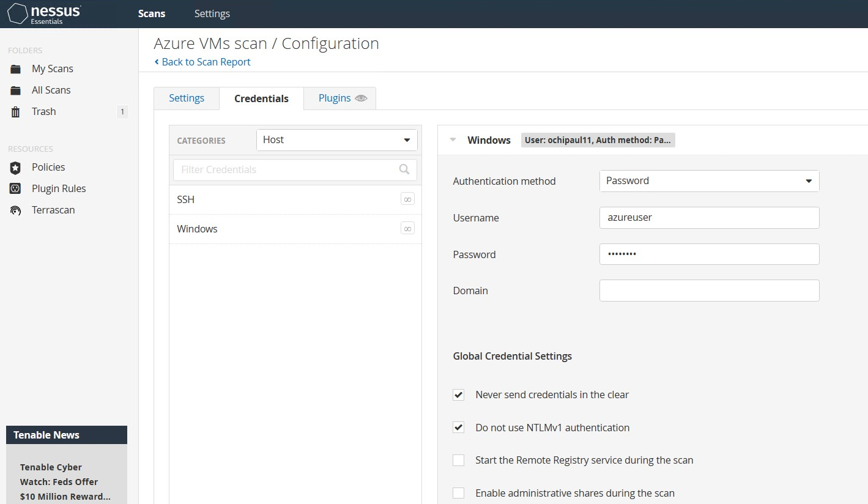Click the Global Credential Settings heading
Image resolution: width=868 pixels, height=504 pixels.
[512, 356]
